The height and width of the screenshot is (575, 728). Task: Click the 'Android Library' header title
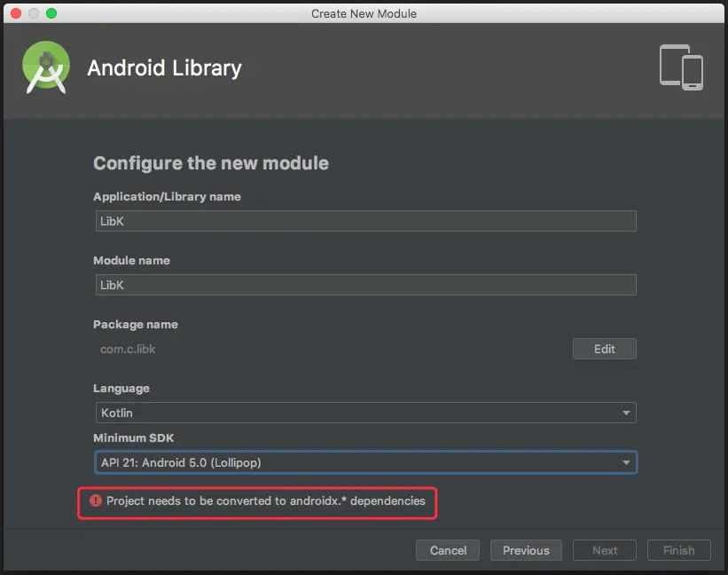coord(164,68)
